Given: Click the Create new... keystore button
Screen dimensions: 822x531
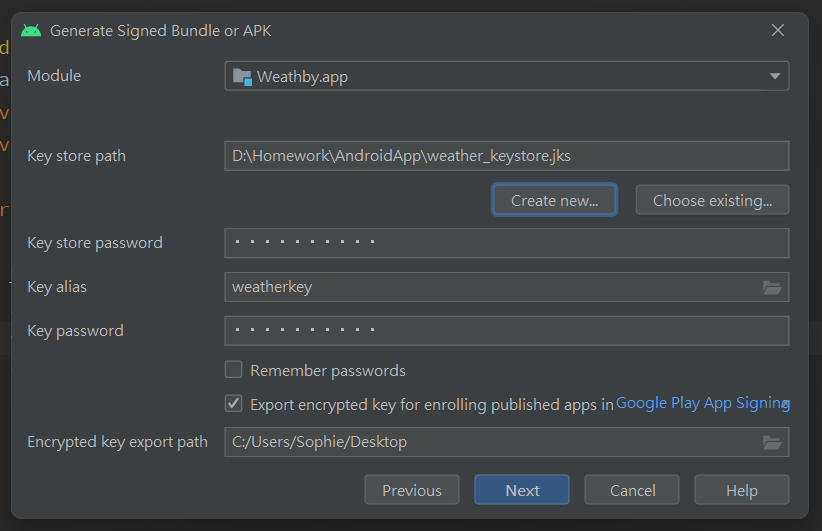Looking at the screenshot, I should [554, 200].
